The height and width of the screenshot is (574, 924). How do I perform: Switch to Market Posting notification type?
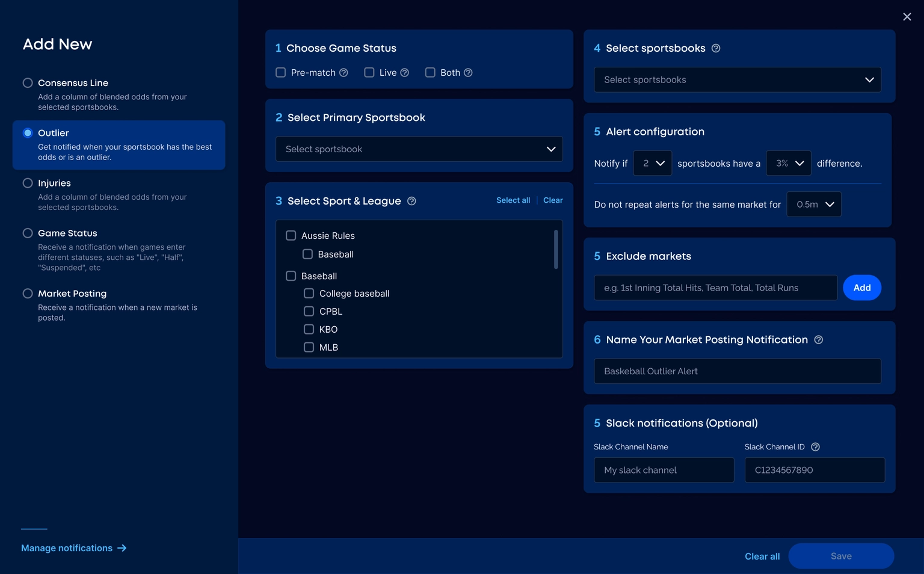pos(28,294)
